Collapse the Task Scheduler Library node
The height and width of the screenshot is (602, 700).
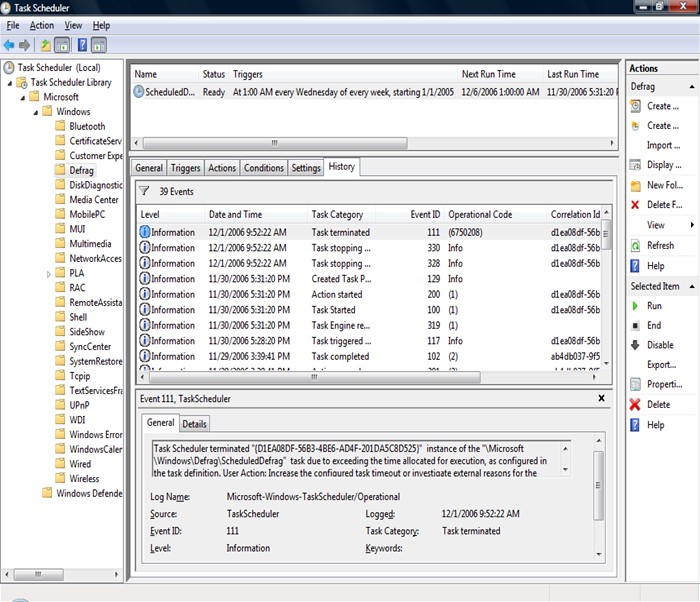click(9, 83)
